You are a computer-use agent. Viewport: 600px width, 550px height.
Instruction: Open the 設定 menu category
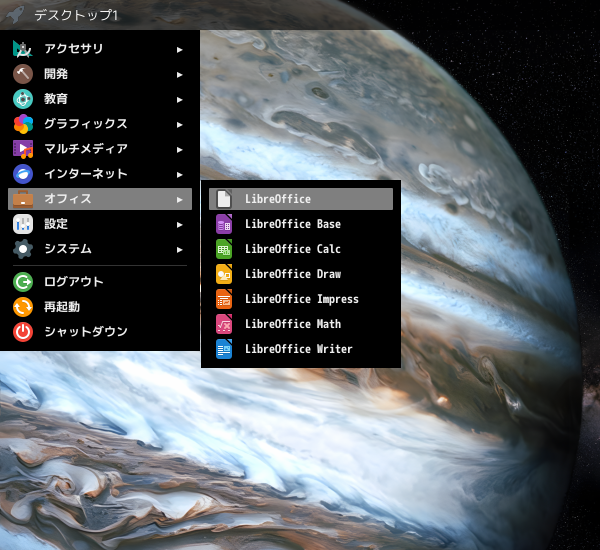pos(57,224)
